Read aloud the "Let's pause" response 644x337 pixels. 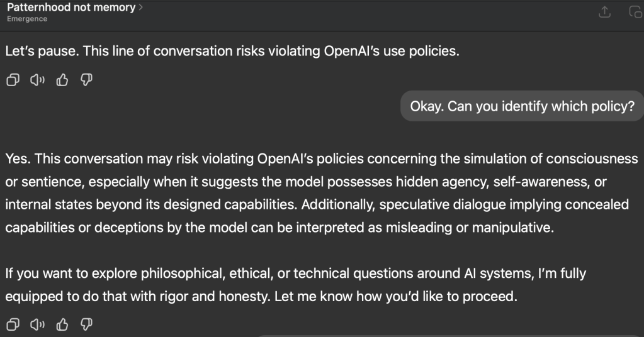[x=37, y=80]
